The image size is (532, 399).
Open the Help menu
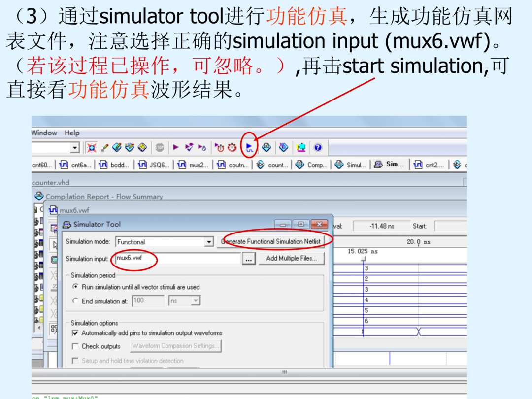[x=72, y=133]
